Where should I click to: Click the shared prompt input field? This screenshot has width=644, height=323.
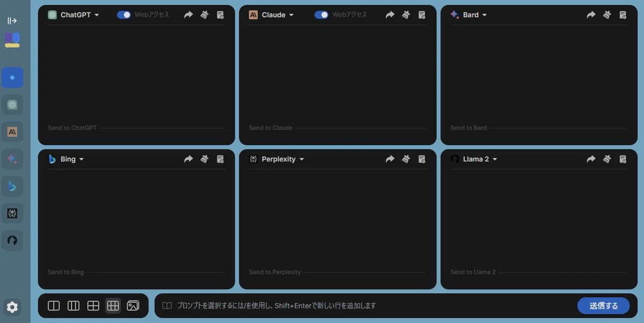click(374, 306)
